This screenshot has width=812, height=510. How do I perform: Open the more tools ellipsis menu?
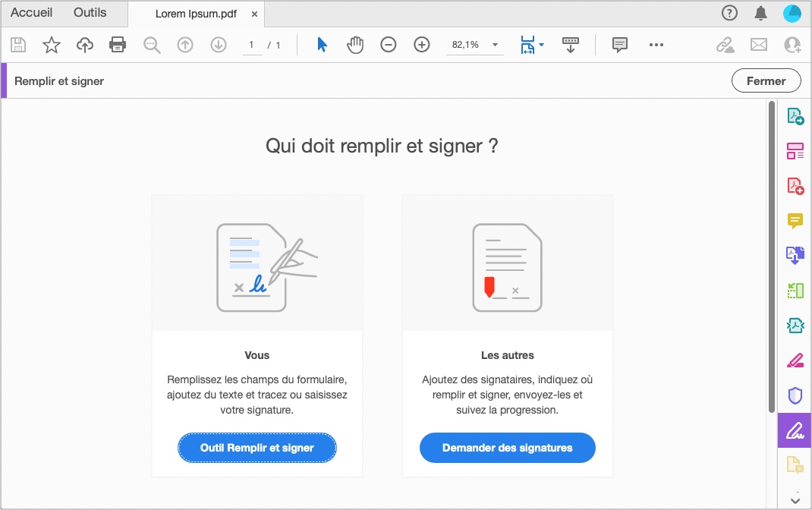(656, 44)
